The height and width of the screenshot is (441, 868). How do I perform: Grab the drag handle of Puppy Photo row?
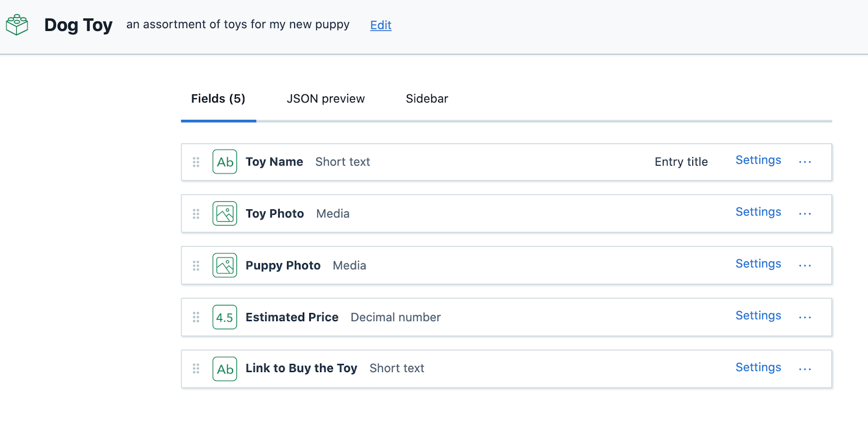click(196, 265)
